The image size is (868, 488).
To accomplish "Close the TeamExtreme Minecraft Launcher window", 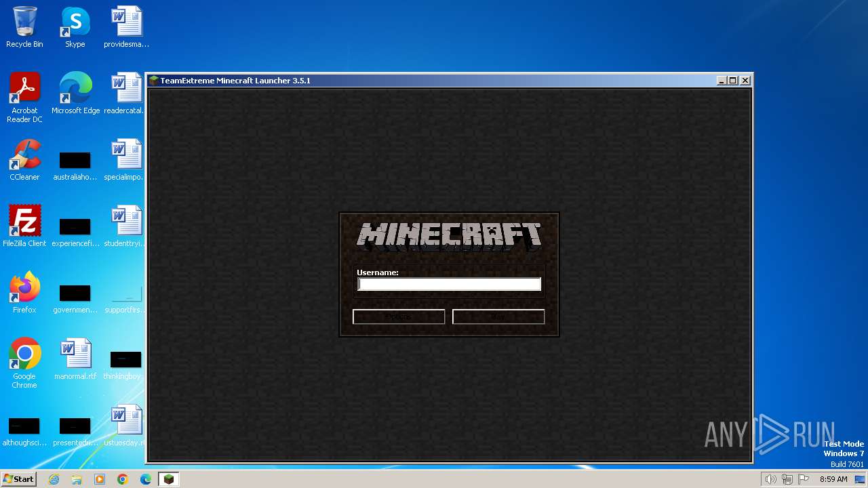I will 745,81.
